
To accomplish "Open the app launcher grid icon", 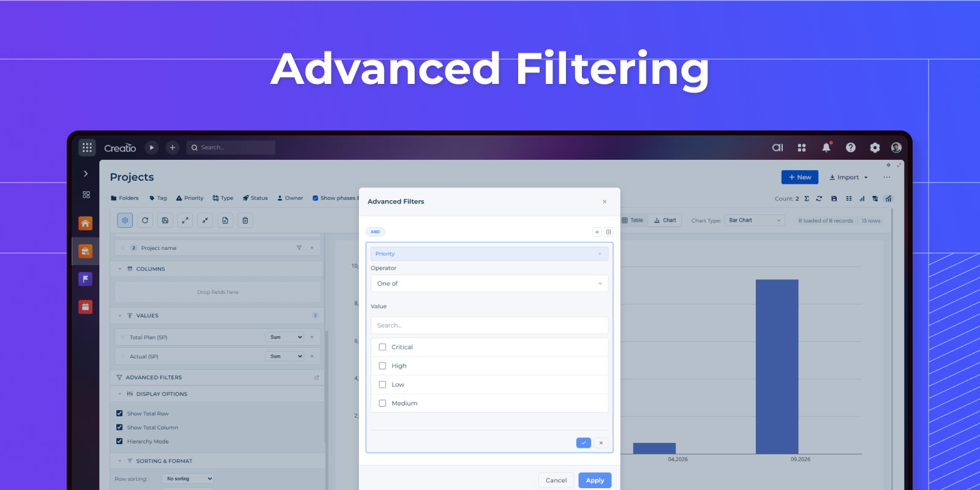I will click(87, 148).
